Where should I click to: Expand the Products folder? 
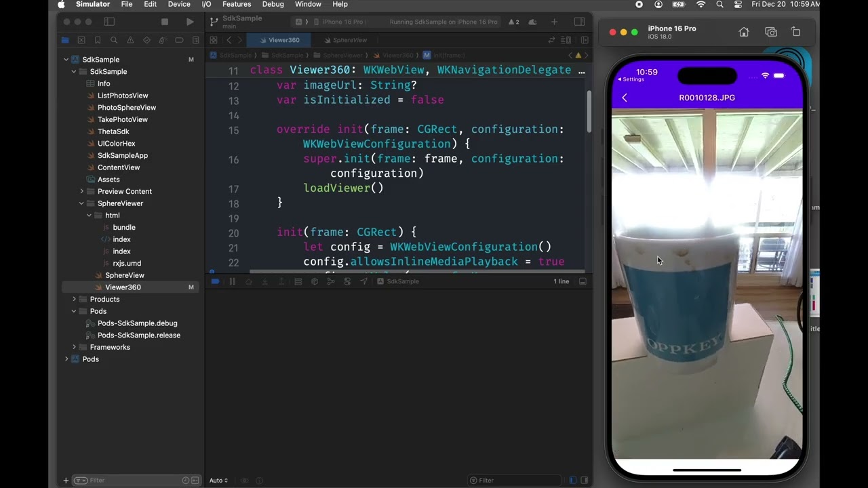[74, 299]
